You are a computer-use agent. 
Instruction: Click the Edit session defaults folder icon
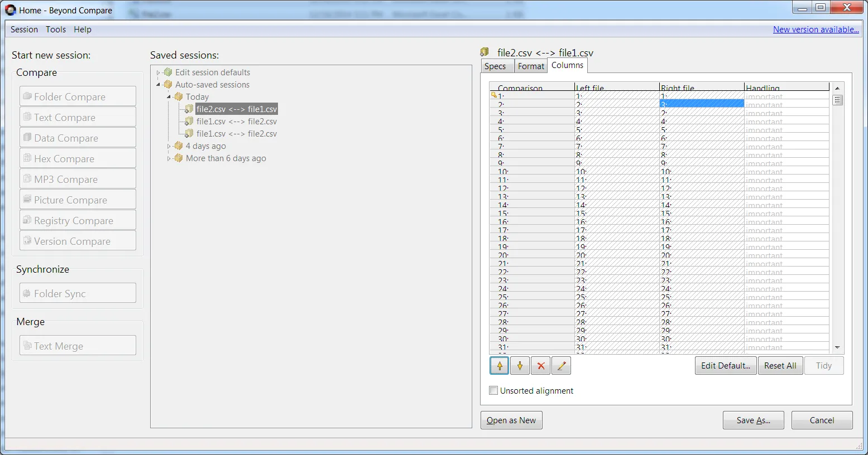[167, 72]
